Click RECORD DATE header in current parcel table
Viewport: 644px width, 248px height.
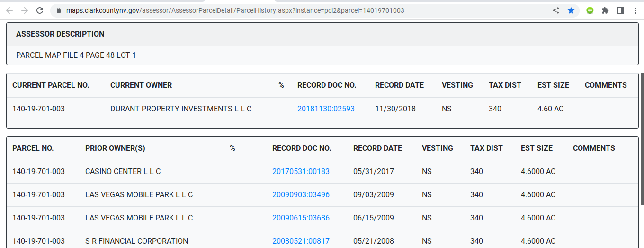pyautogui.click(x=399, y=85)
